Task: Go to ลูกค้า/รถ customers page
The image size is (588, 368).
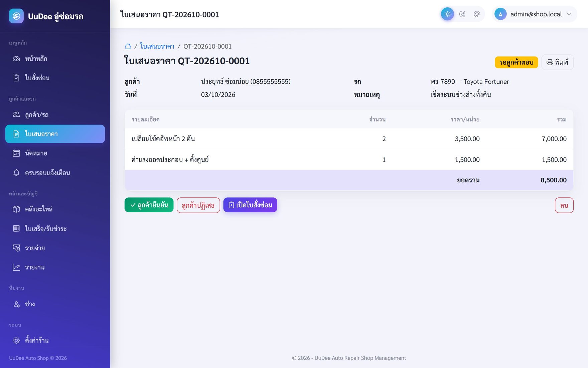Action: coord(55,115)
